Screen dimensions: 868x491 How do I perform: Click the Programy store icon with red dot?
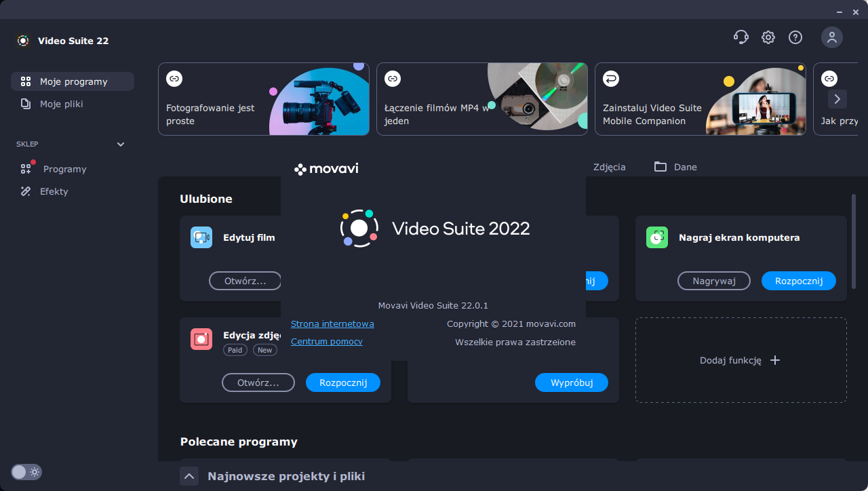26,169
